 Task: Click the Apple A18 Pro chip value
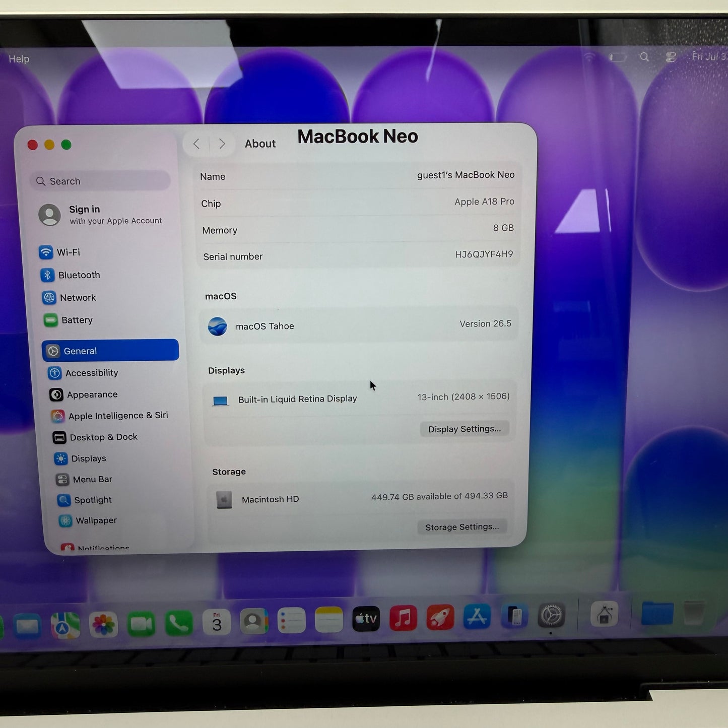[x=484, y=202]
